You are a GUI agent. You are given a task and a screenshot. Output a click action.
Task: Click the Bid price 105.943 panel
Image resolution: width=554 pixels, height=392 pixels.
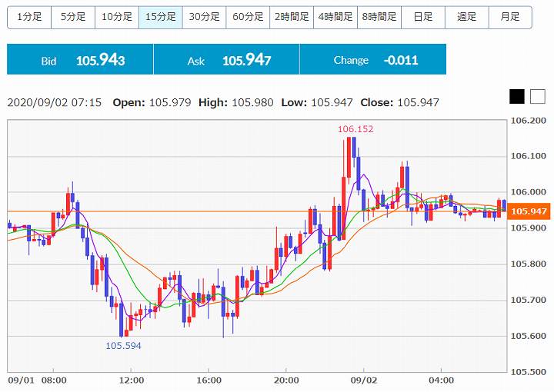[x=80, y=59]
